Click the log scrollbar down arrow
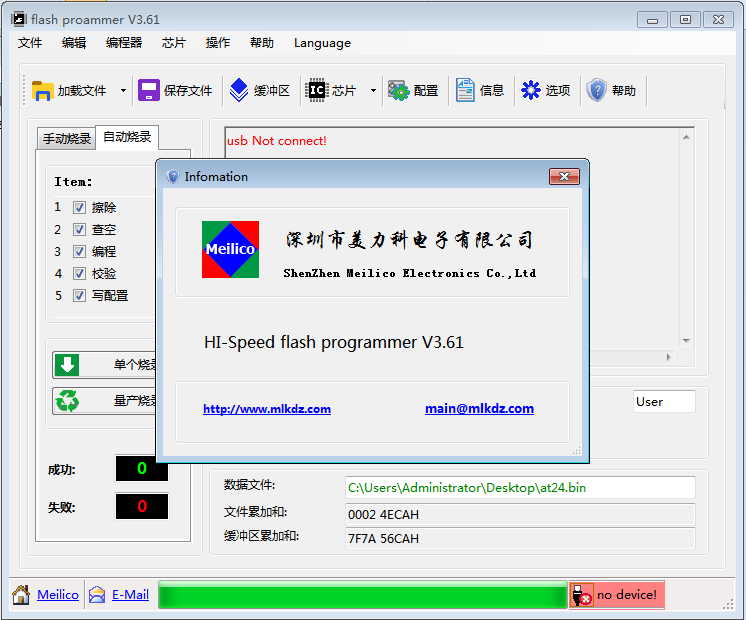Image resolution: width=746 pixels, height=620 pixels. pyautogui.click(x=686, y=341)
